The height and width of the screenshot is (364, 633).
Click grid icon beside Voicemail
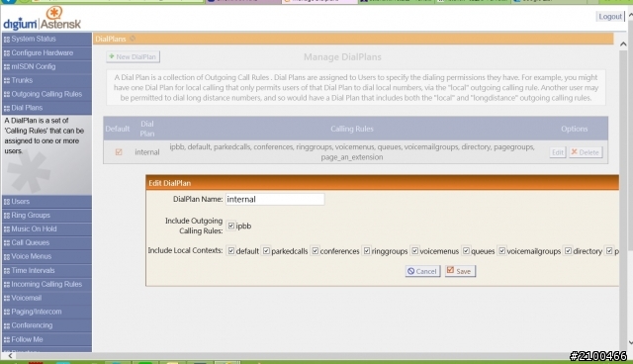pos(7,298)
